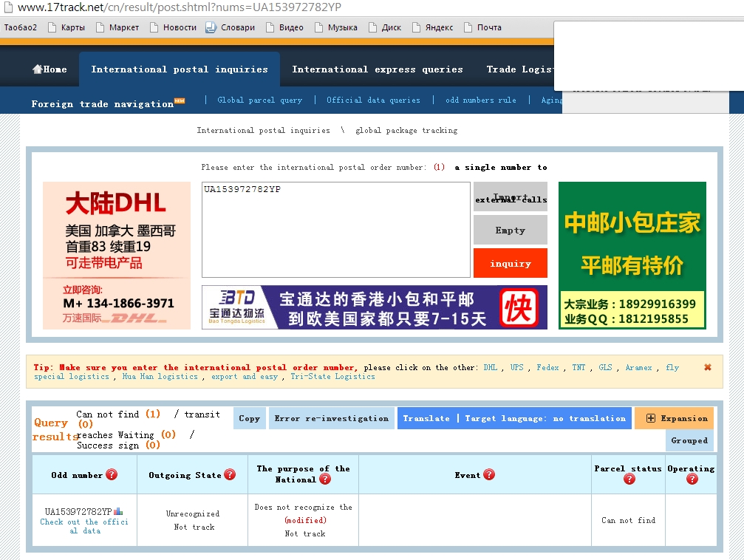This screenshot has width=744, height=560.
Task: Click help icon under purpose of the National
Action: pyautogui.click(x=325, y=479)
